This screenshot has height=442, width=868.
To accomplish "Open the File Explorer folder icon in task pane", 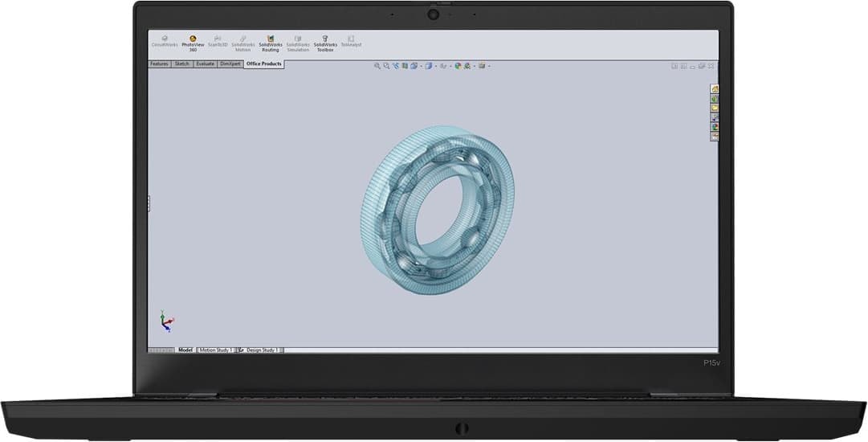I will (715, 108).
